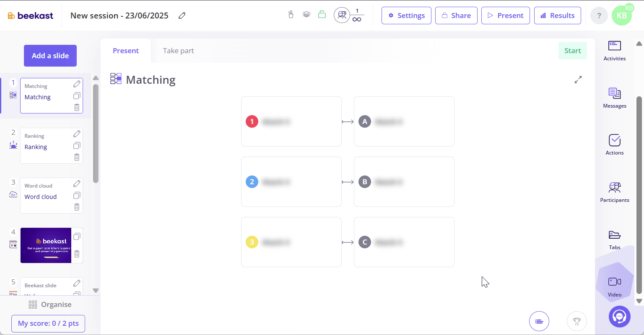Click matching item card number 2
Viewport: 644px width, 335px height.
click(x=291, y=182)
